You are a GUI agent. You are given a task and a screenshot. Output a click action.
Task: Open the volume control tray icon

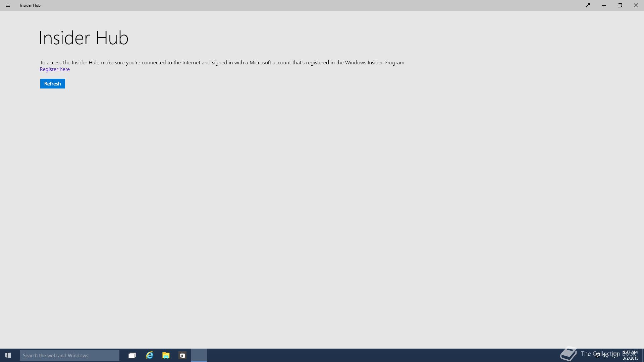click(605, 355)
